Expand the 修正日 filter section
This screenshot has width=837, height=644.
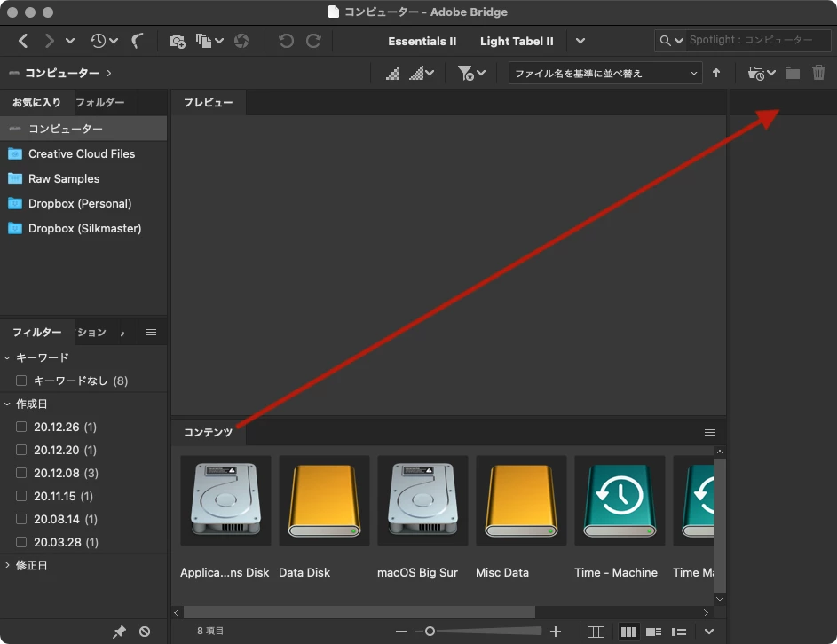tap(7, 565)
